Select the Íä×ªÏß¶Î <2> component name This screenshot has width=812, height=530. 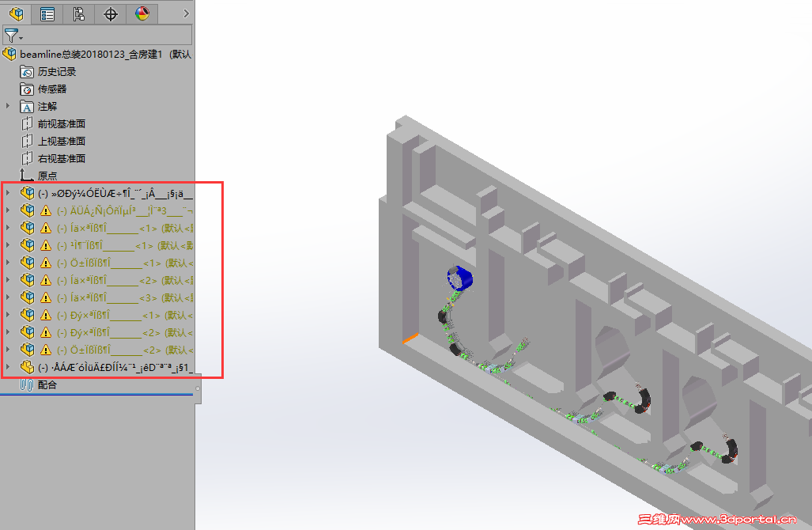click(x=125, y=280)
